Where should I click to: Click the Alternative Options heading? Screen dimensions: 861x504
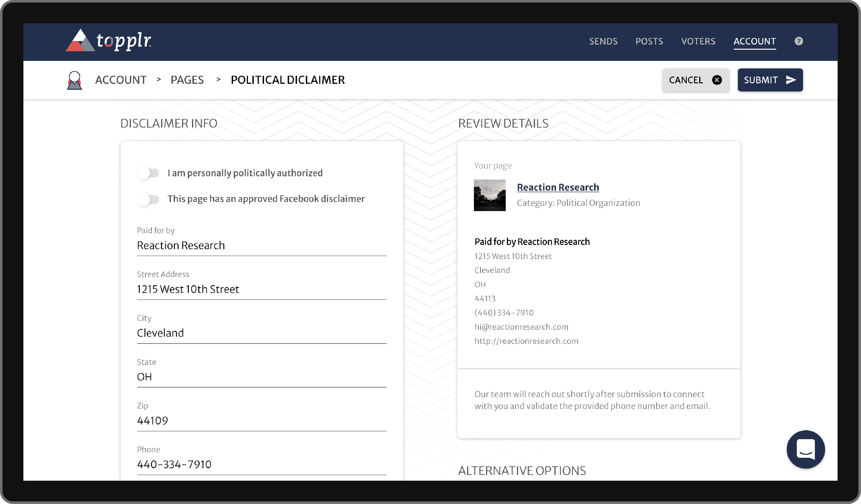click(x=522, y=471)
